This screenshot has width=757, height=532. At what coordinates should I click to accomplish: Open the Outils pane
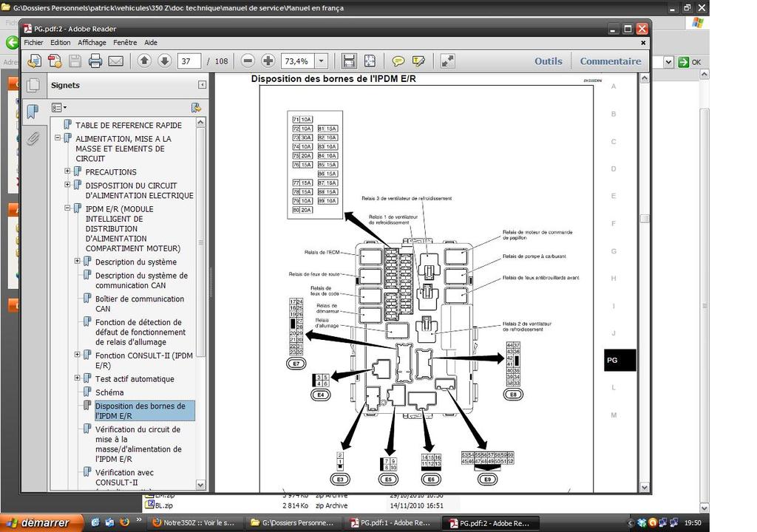[x=549, y=61]
